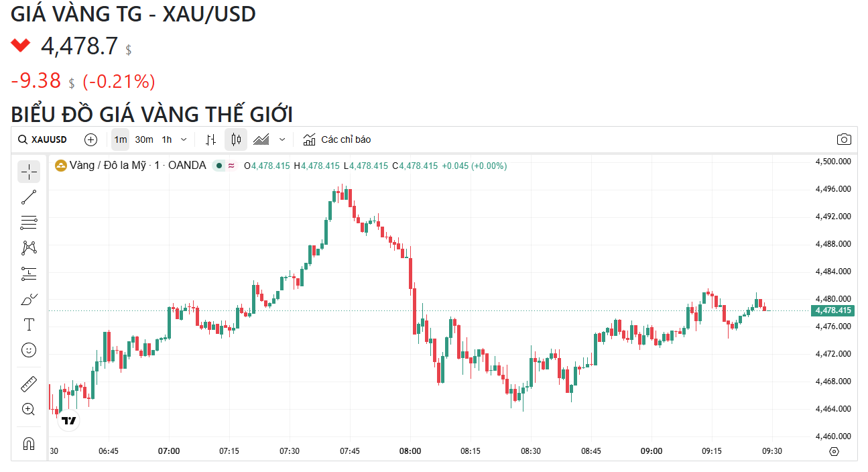Toggle the magnet snap mode
This screenshot has width=868, height=472.
(x=29, y=443)
